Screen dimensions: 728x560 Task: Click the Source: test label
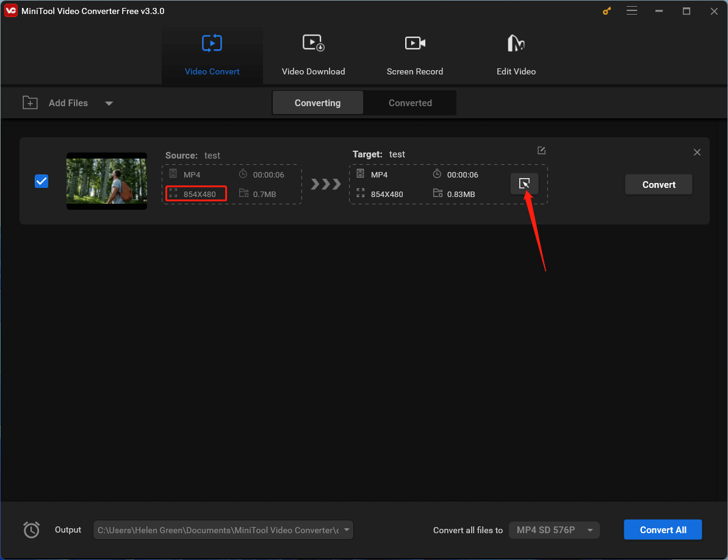193,156
